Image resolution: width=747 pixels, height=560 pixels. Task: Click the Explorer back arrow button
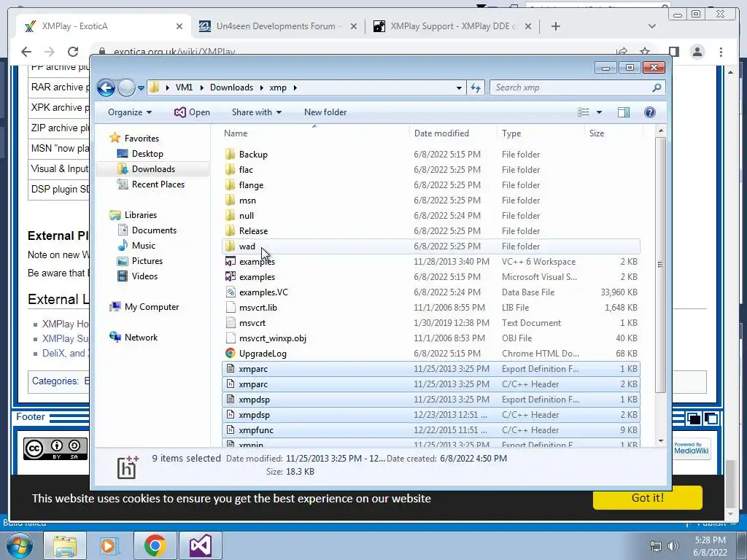pos(106,87)
